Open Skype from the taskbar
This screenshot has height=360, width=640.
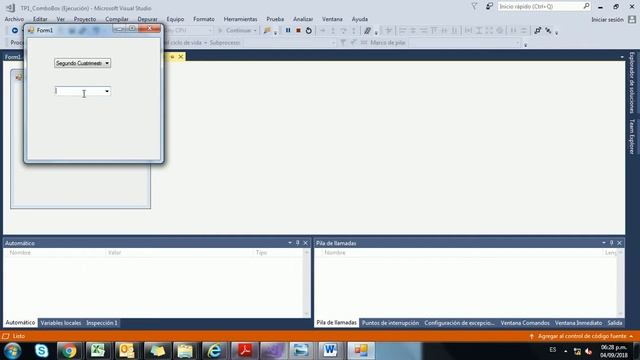pyautogui.click(x=41, y=351)
